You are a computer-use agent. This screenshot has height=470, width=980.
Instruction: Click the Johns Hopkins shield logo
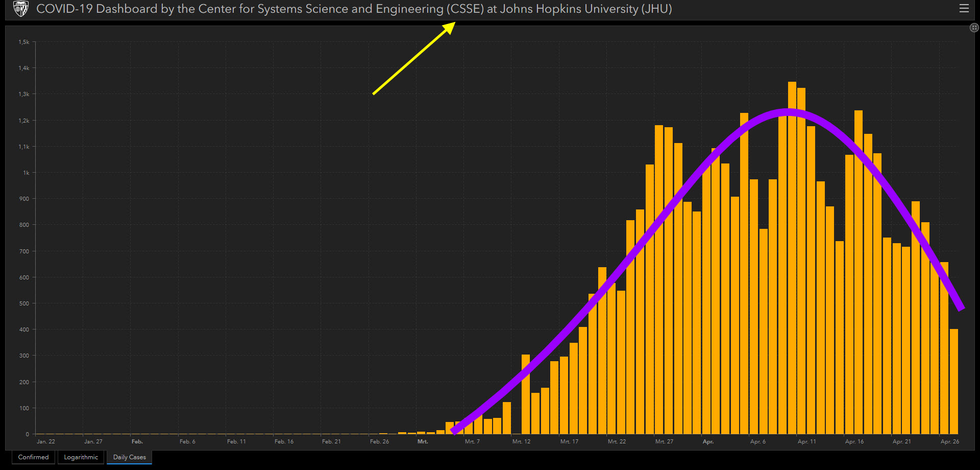click(x=20, y=9)
